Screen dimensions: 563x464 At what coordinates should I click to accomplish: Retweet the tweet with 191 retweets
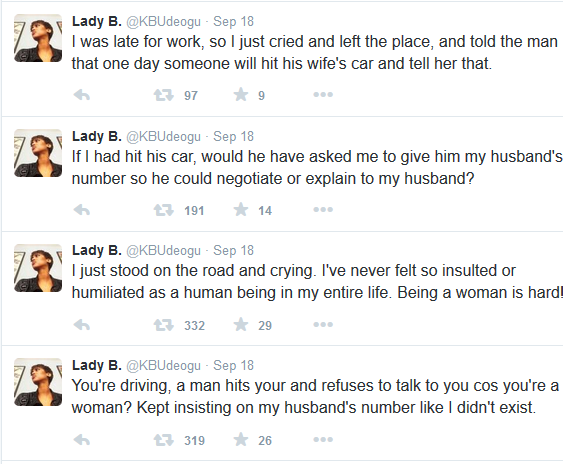coord(164,210)
